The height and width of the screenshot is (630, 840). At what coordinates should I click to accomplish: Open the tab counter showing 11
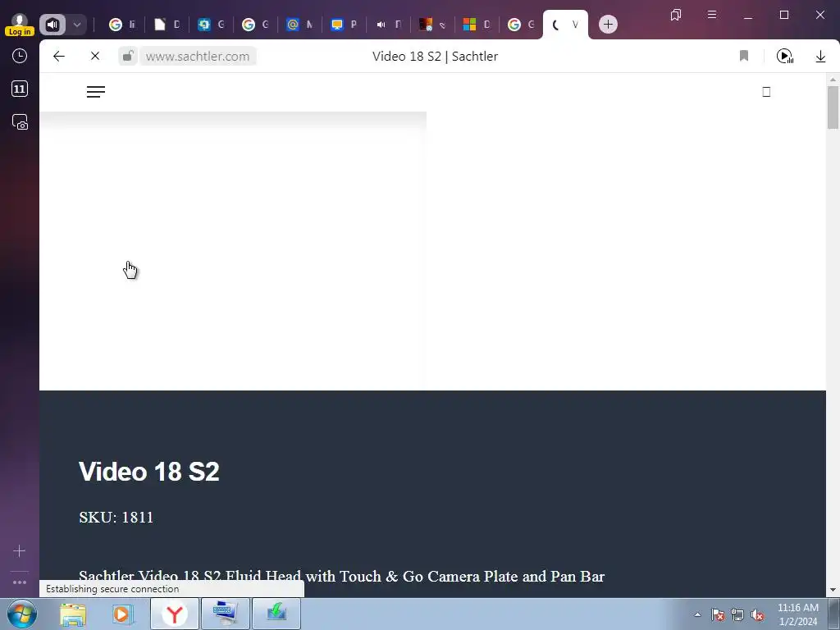tap(20, 89)
